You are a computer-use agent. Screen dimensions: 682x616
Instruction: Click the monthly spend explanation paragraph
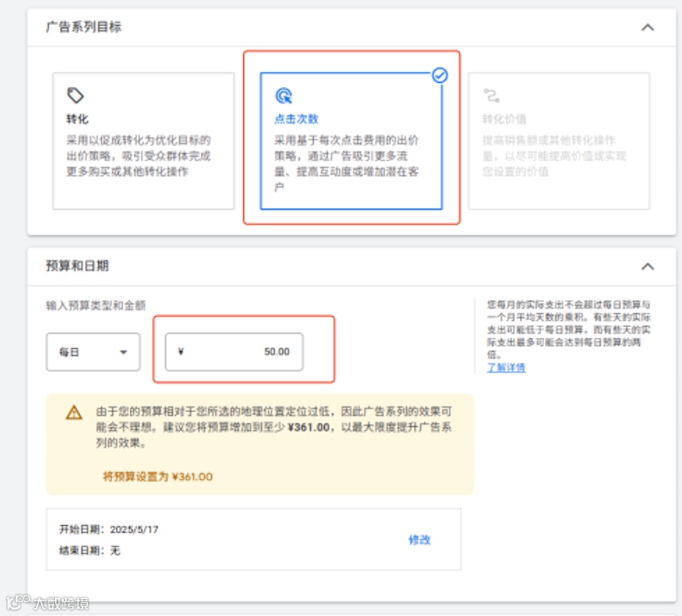[x=568, y=329]
